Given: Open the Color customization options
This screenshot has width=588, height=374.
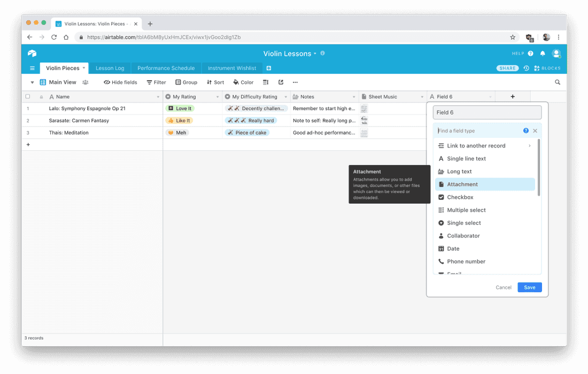Looking at the screenshot, I should point(243,82).
